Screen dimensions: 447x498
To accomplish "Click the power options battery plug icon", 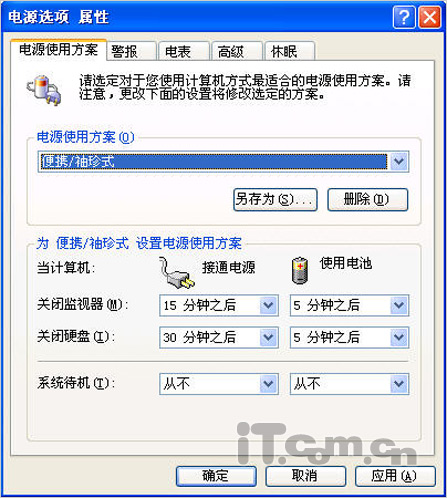I will pos(44,89).
